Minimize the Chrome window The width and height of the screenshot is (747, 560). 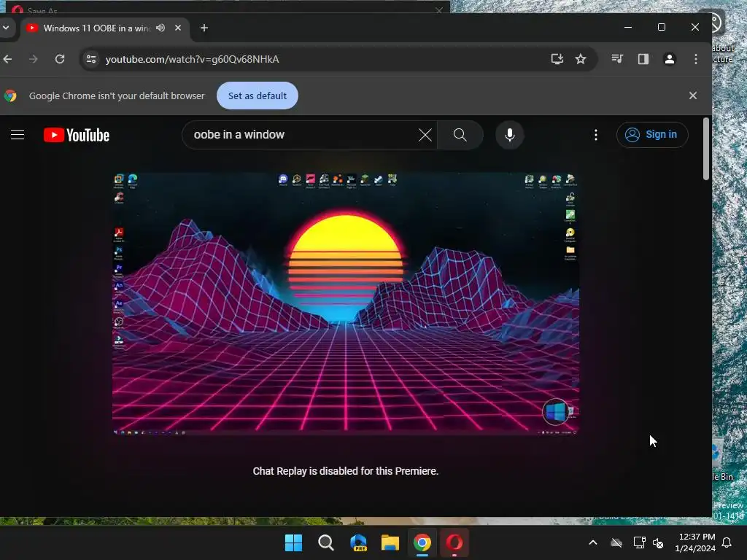628,27
